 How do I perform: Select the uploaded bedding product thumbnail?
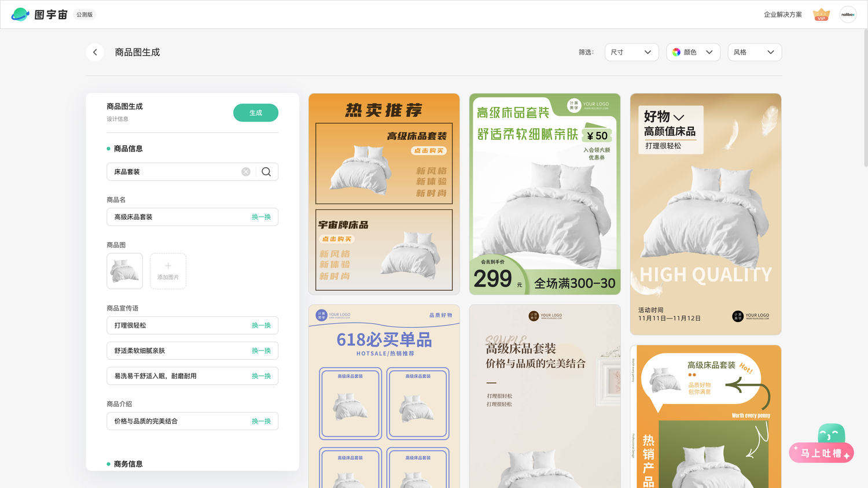pyautogui.click(x=124, y=271)
